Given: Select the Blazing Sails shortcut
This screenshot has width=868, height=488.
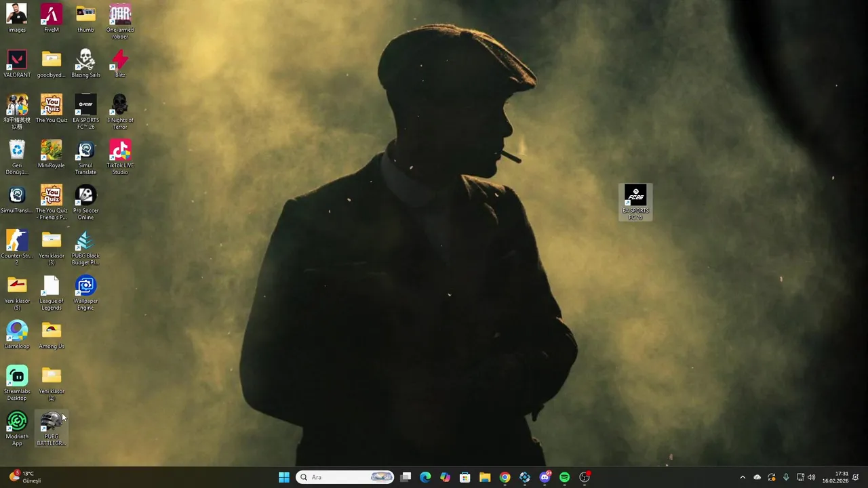Looking at the screenshot, I should pyautogui.click(x=85, y=64).
